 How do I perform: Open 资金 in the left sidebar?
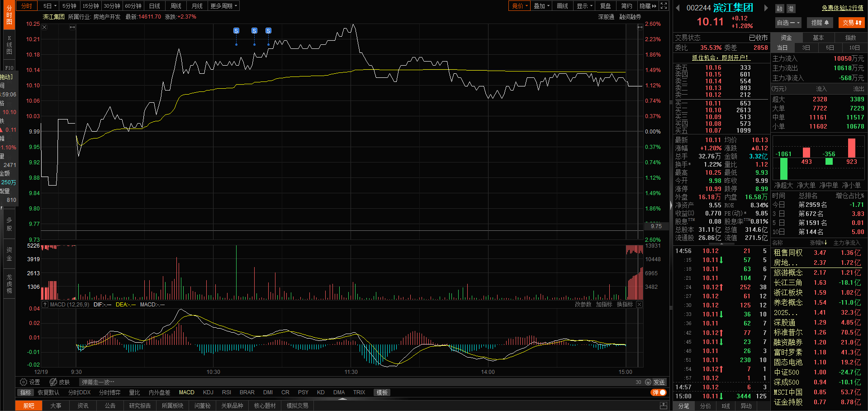[9, 254]
